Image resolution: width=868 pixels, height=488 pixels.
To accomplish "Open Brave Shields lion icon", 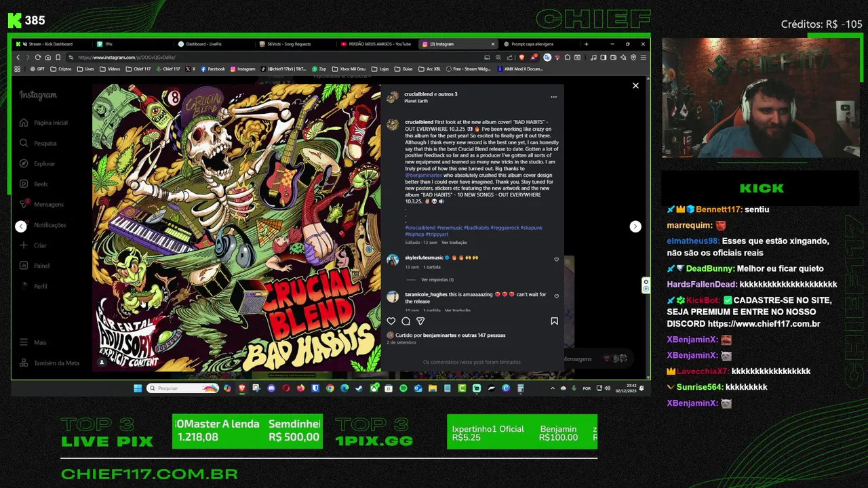I will [521, 58].
